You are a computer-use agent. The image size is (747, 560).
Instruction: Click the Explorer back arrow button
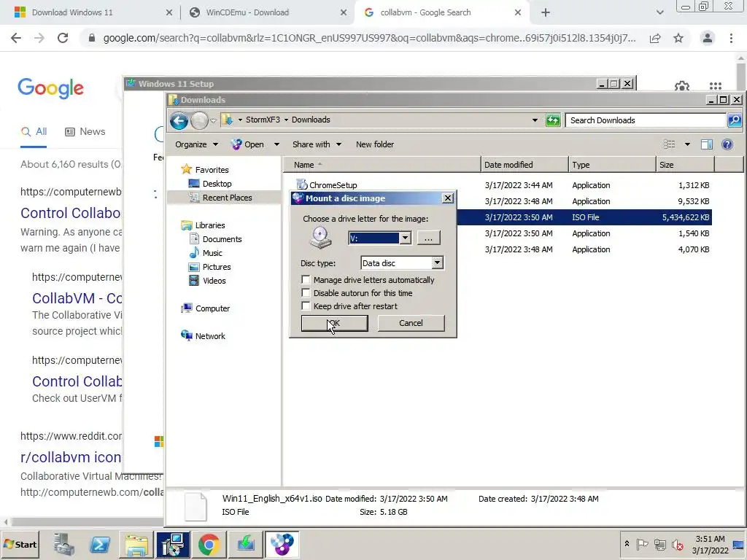tap(179, 120)
